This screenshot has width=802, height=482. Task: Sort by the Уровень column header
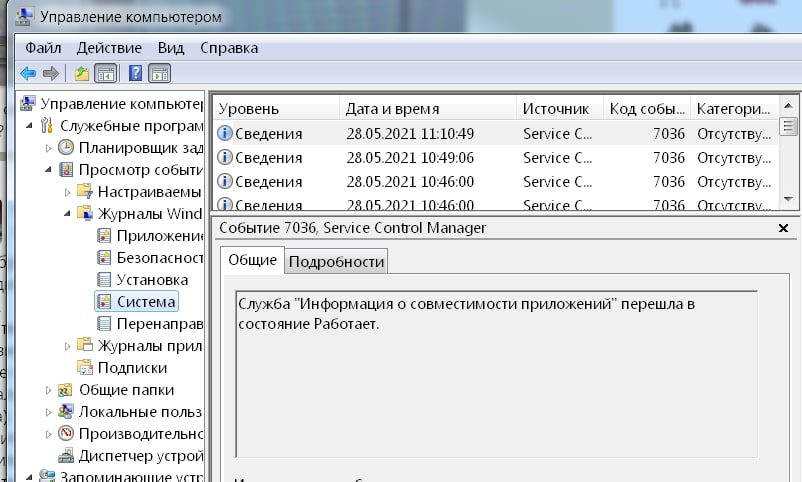click(x=276, y=109)
